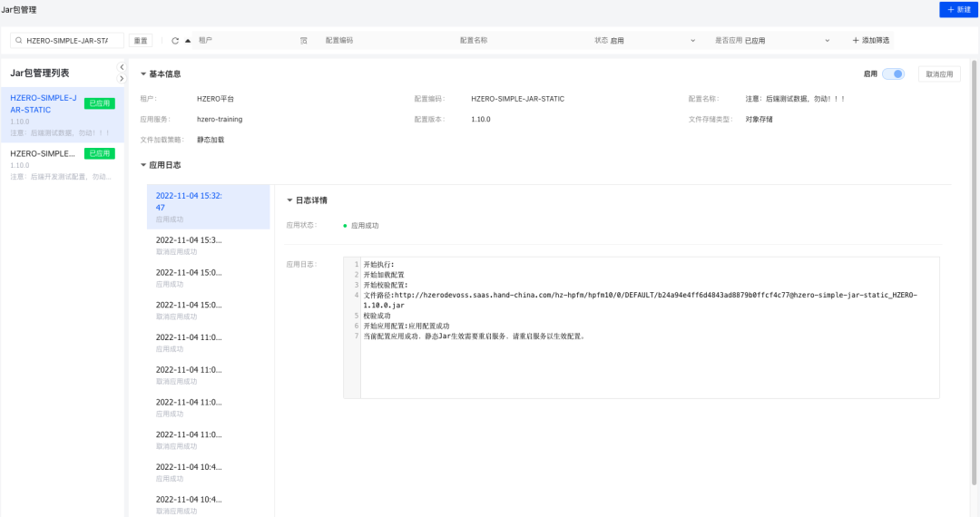Open the tenant (租户) lookup icon
The width and height of the screenshot is (980, 517).
click(x=304, y=41)
